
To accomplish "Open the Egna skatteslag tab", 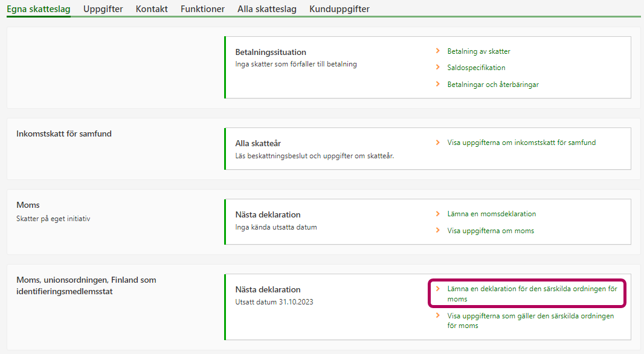I will pyautogui.click(x=39, y=9).
